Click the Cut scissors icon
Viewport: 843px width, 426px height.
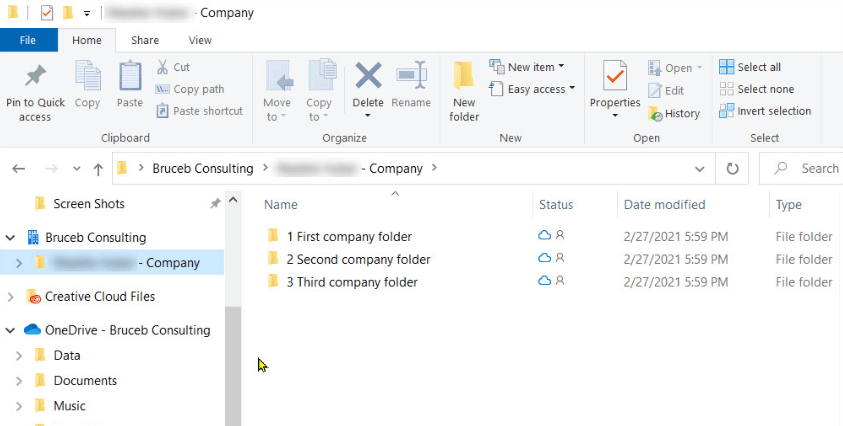[163, 67]
